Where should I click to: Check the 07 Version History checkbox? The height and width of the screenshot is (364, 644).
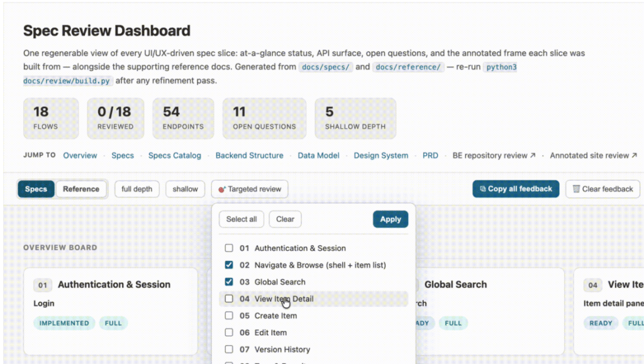coord(229,350)
